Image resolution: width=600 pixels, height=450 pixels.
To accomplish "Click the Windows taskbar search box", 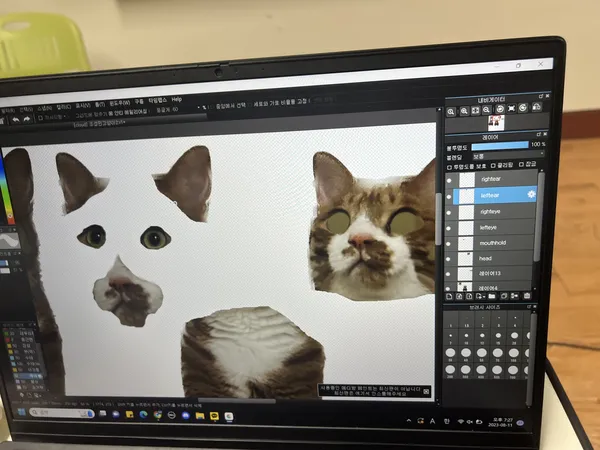I will (x=61, y=412).
